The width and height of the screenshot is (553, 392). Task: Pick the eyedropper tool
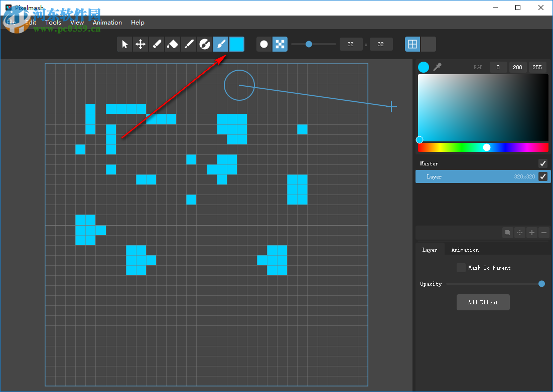pyautogui.click(x=437, y=67)
